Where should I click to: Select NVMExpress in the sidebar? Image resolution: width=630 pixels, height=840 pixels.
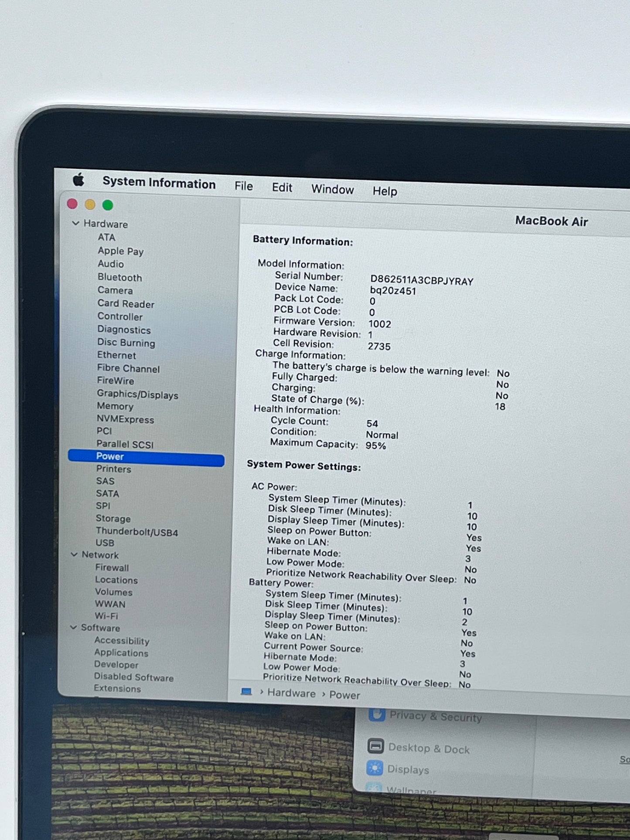pos(125,419)
